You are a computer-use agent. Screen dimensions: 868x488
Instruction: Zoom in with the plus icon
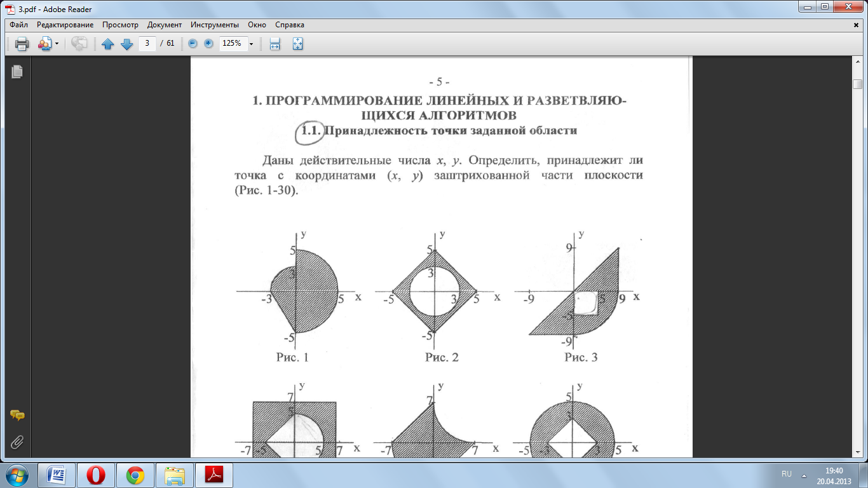208,43
